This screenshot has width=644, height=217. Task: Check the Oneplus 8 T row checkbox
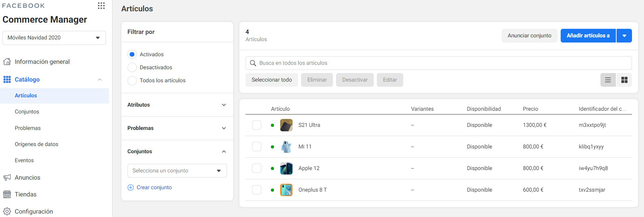(x=257, y=190)
